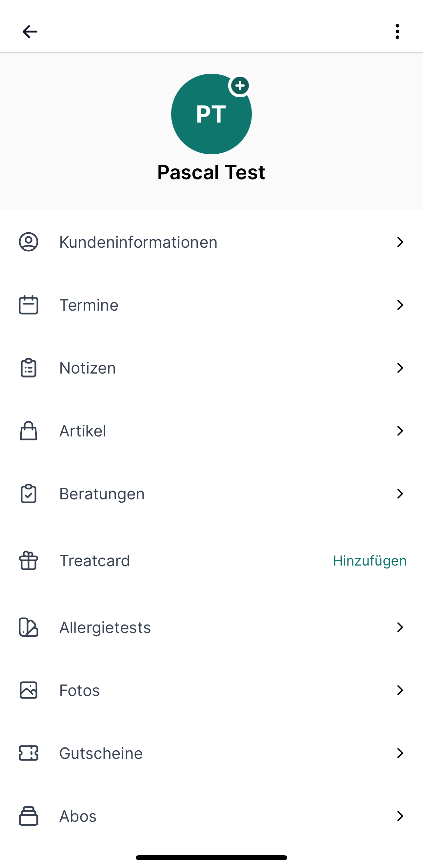Expand Beratungen using the chevron arrow
Screen dimensions: 423x868
tap(400, 494)
